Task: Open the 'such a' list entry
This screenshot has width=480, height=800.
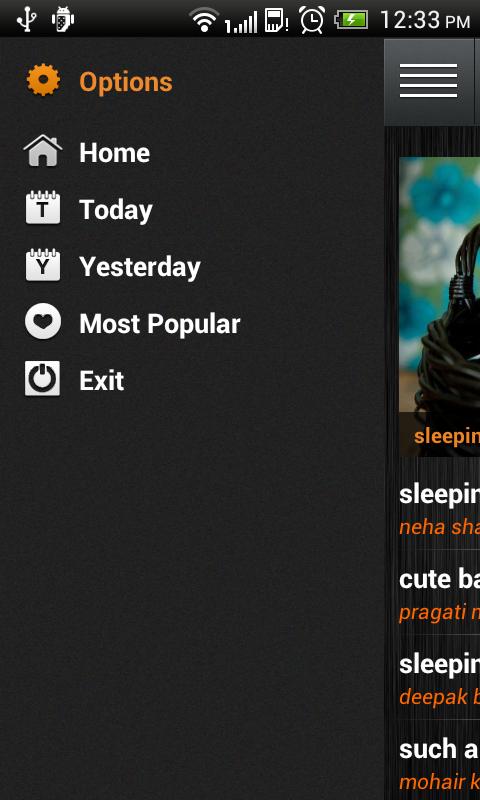Action: [x=439, y=761]
